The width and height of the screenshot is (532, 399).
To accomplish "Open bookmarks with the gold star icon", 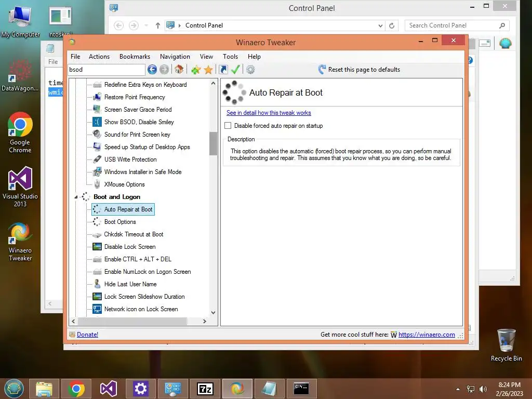I will click(208, 70).
